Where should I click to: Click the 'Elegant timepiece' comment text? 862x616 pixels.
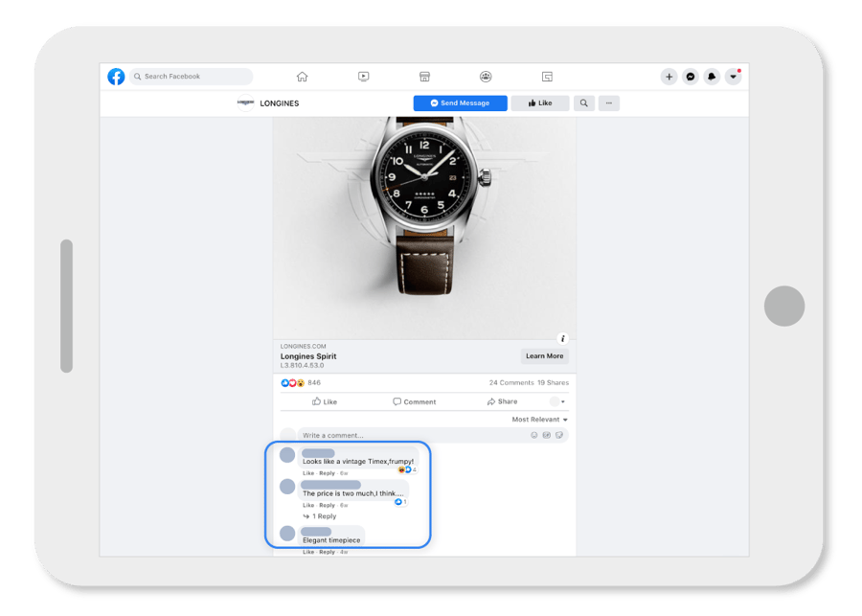click(x=331, y=540)
